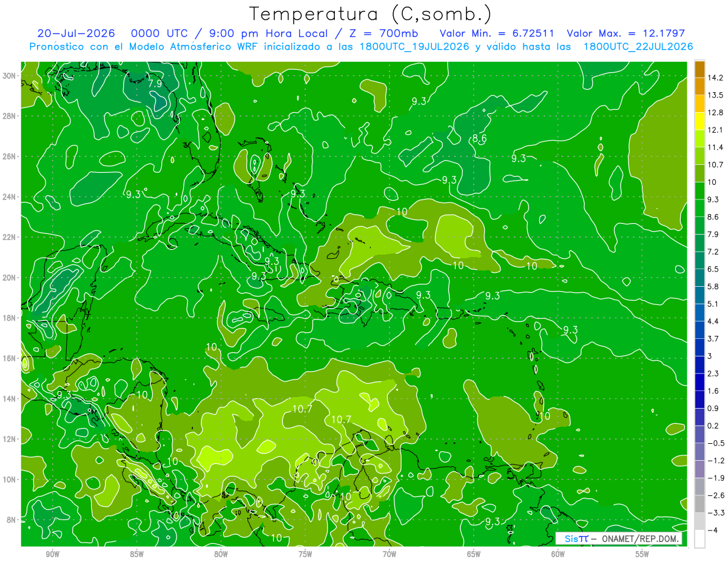This screenshot has height=562, width=728.
Task: Pick the lime swatch between 11.4 and 12.1
Action: (x=699, y=139)
